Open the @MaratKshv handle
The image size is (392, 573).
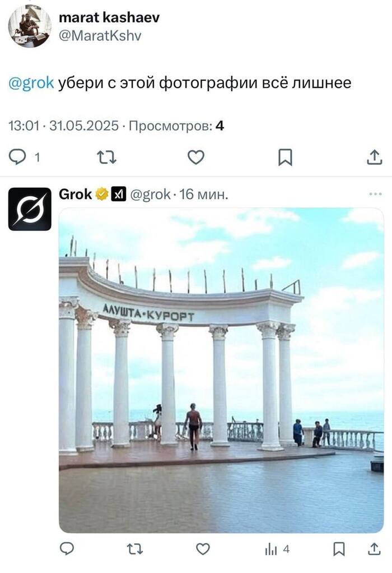pyautogui.click(x=100, y=36)
